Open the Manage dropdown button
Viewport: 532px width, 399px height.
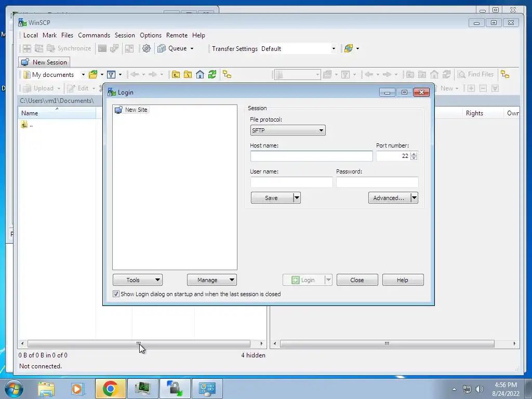pyautogui.click(x=212, y=280)
